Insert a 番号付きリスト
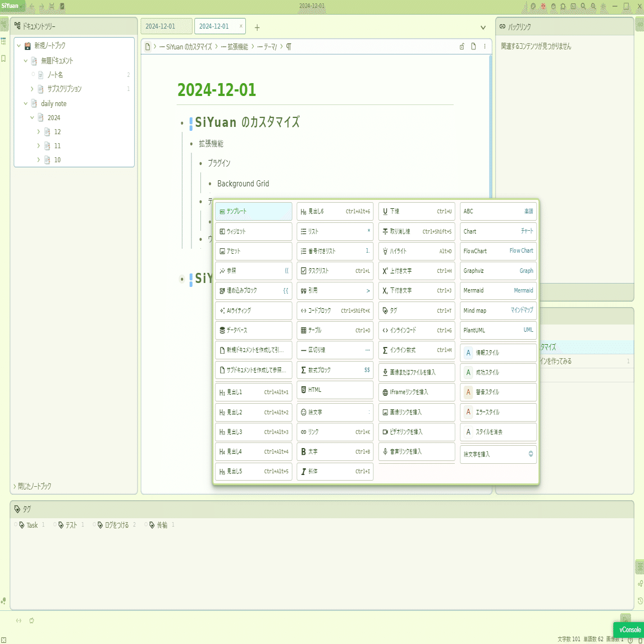The image size is (644, 644). pos(335,251)
